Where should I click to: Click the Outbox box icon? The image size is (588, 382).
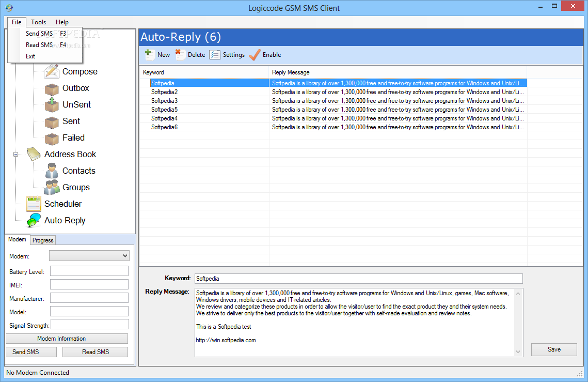tap(52, 89)
